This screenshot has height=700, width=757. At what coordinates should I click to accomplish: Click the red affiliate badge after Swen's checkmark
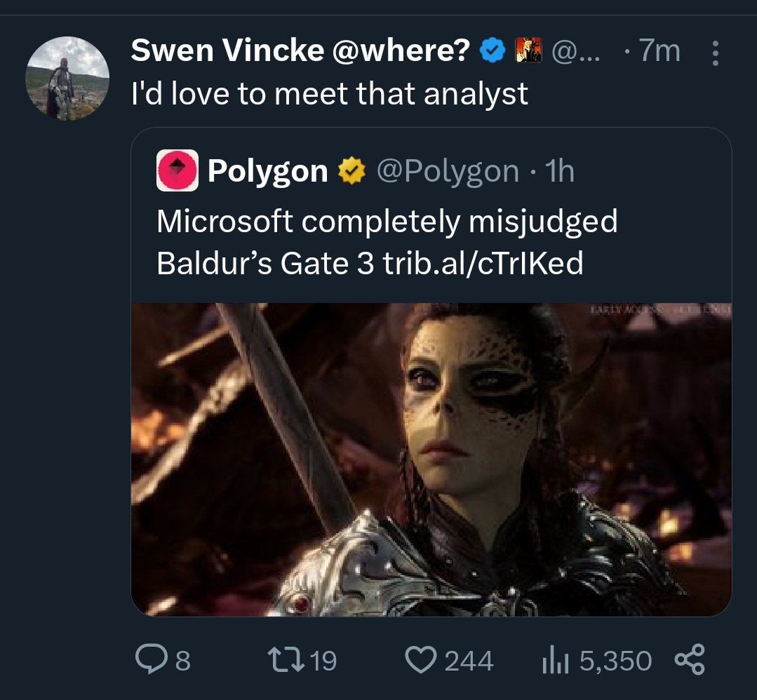tap(530, 51)
